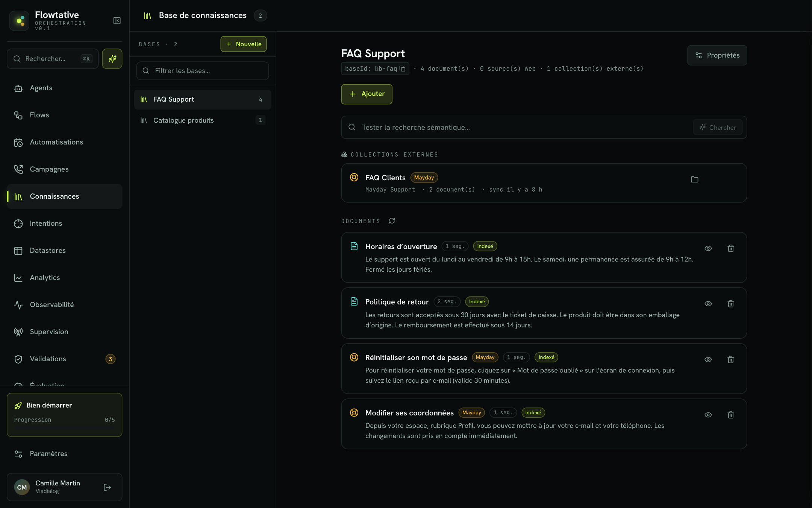Delete the Horaires d'ouverture document
The image size is (812, 508).
(730, 248)
